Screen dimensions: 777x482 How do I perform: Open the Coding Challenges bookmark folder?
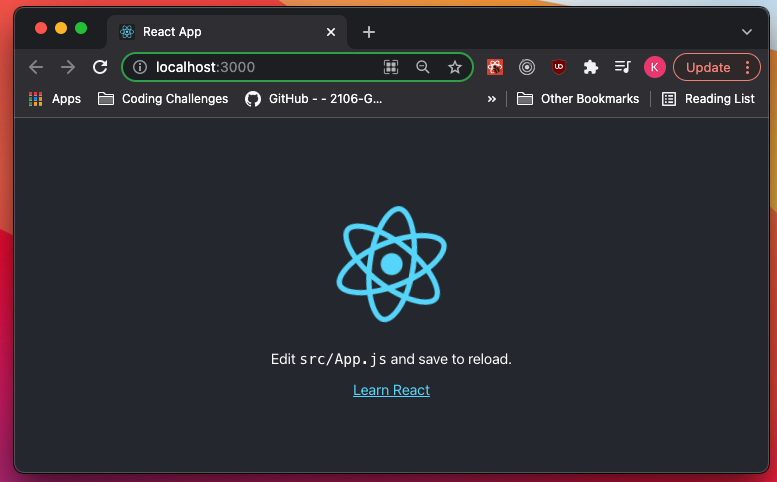(x=163, y=99)
